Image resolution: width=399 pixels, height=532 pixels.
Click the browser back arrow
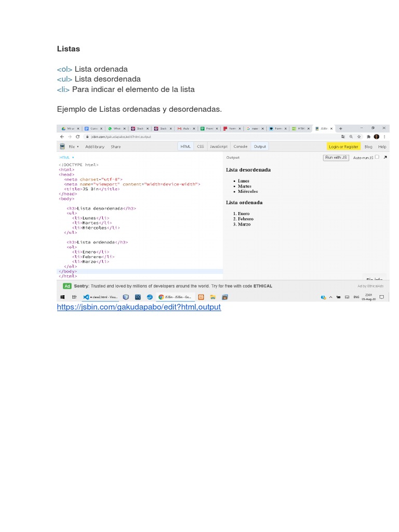pyautogui.click(x=62, y=137)
